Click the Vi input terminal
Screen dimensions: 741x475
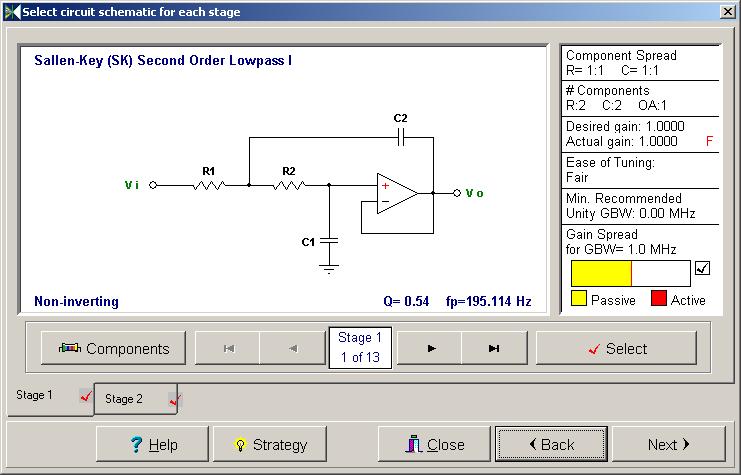(x=153, y=185)
